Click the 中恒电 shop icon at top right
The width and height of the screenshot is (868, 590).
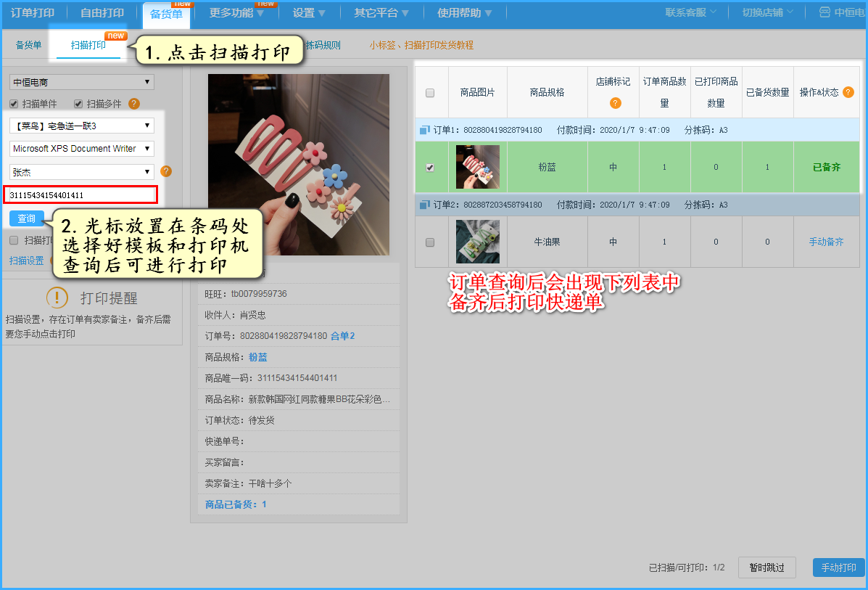(x=824, y=12)
